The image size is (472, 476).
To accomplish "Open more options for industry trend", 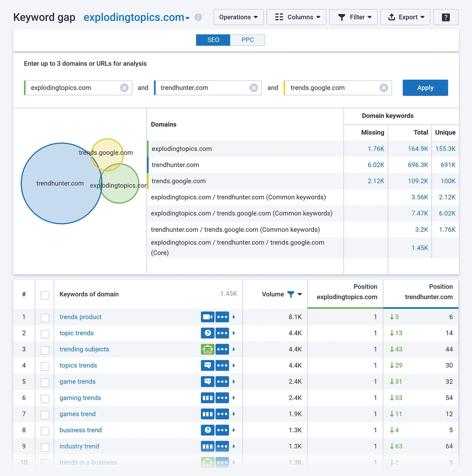I will pyautogui.click(x=222, y=446).
